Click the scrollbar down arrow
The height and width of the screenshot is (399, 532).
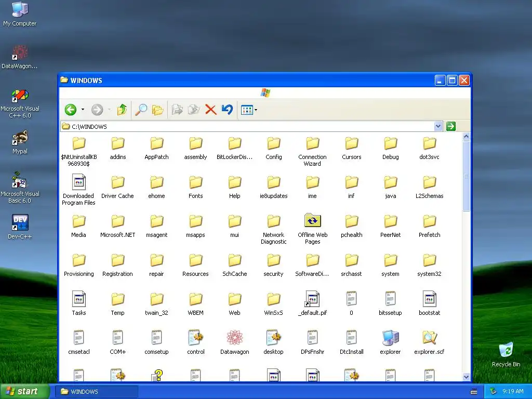pos(466,377)
